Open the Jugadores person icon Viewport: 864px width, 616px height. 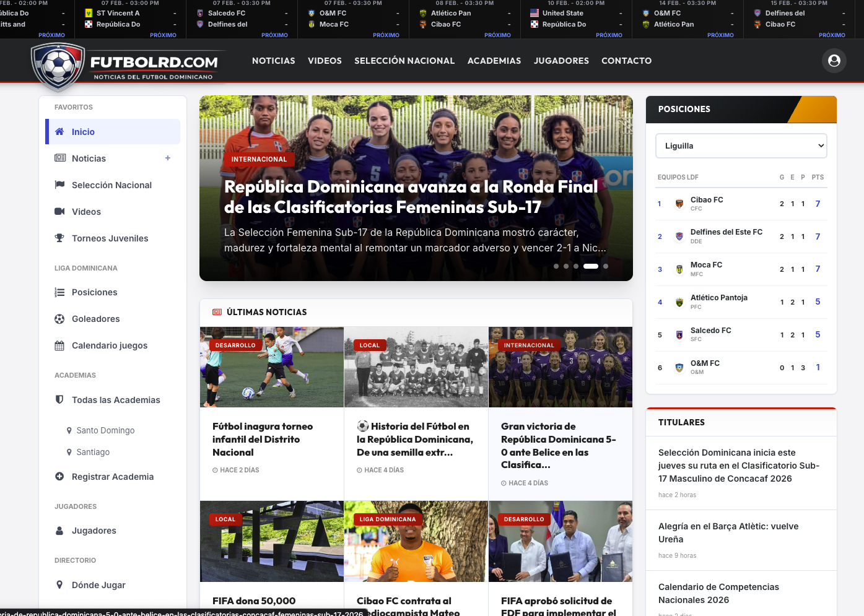tap(58, 530)
